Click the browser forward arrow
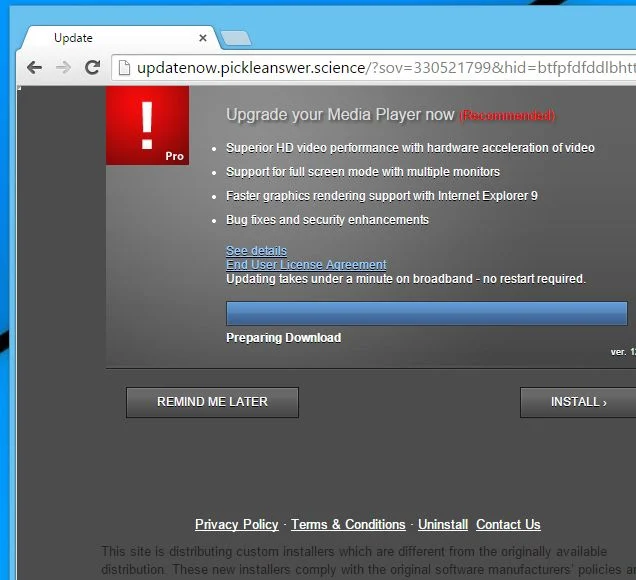 [x=63, y=67]
